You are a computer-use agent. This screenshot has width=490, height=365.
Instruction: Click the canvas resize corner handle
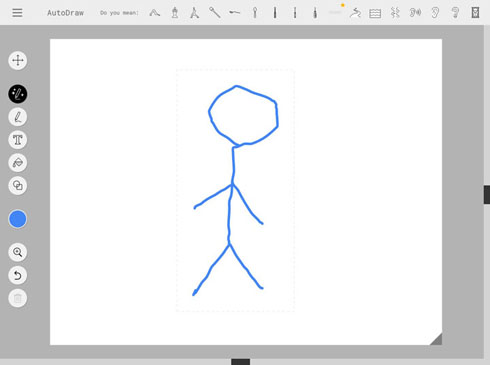[x=437, y=339]
